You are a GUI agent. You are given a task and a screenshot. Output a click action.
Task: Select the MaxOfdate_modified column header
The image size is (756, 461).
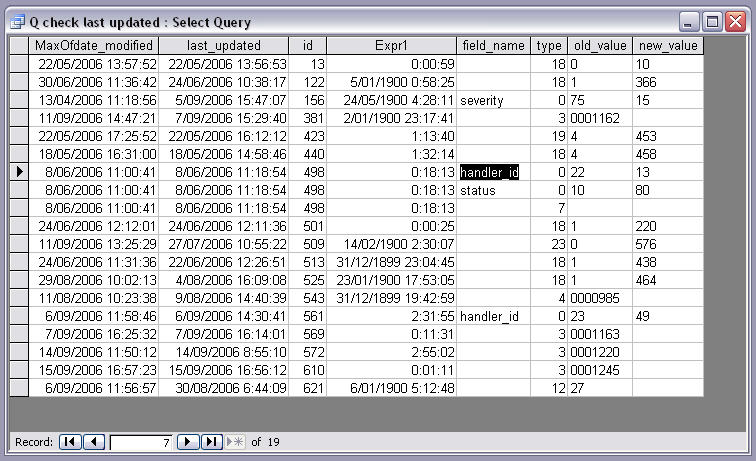[x=93, y=46]
